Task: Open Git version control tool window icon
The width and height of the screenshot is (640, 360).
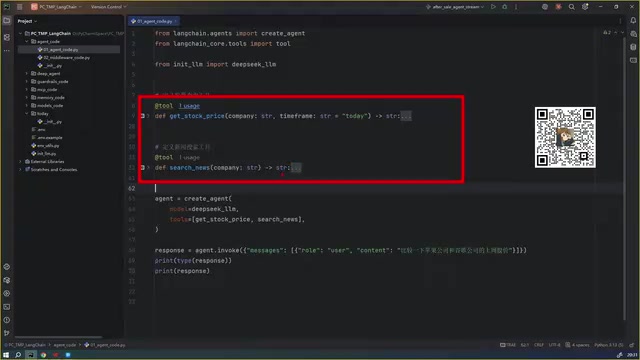Action: coord(7,333)
